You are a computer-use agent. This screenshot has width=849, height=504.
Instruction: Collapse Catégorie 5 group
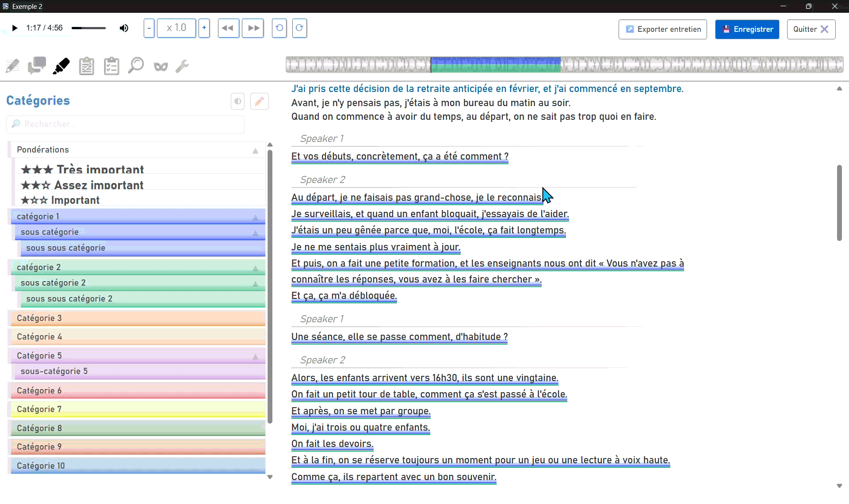(255, 357)
